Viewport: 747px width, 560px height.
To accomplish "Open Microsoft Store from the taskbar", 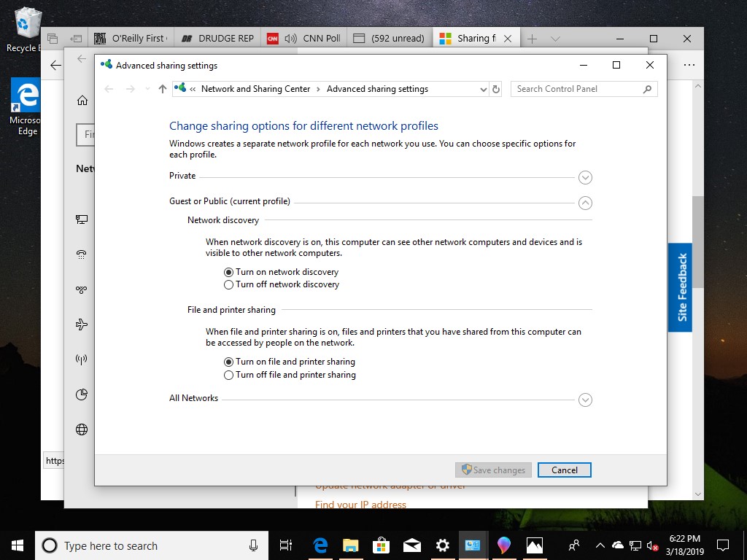I will (381, 545).
